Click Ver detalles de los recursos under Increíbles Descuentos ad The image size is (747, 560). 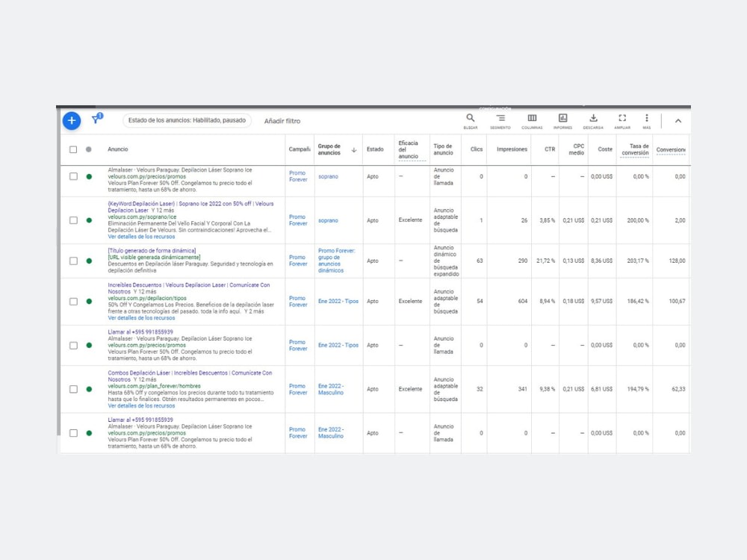[141, 318]
